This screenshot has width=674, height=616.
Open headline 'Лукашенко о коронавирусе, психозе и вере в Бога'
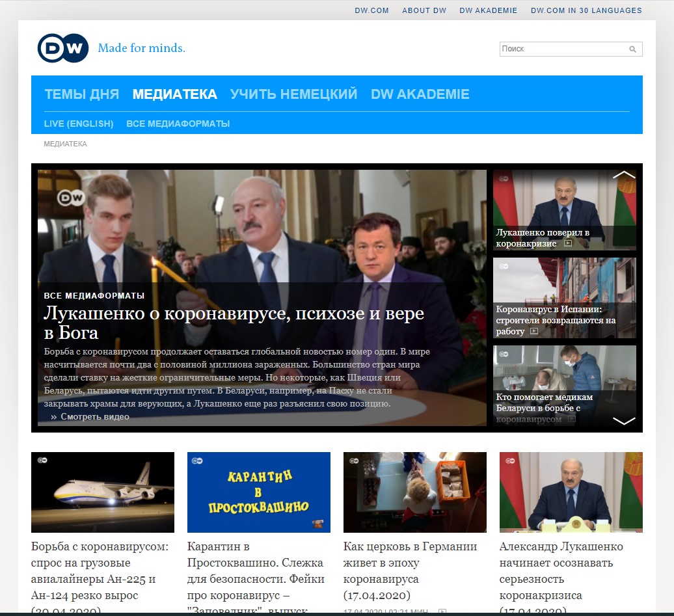[x=234, y=323]
